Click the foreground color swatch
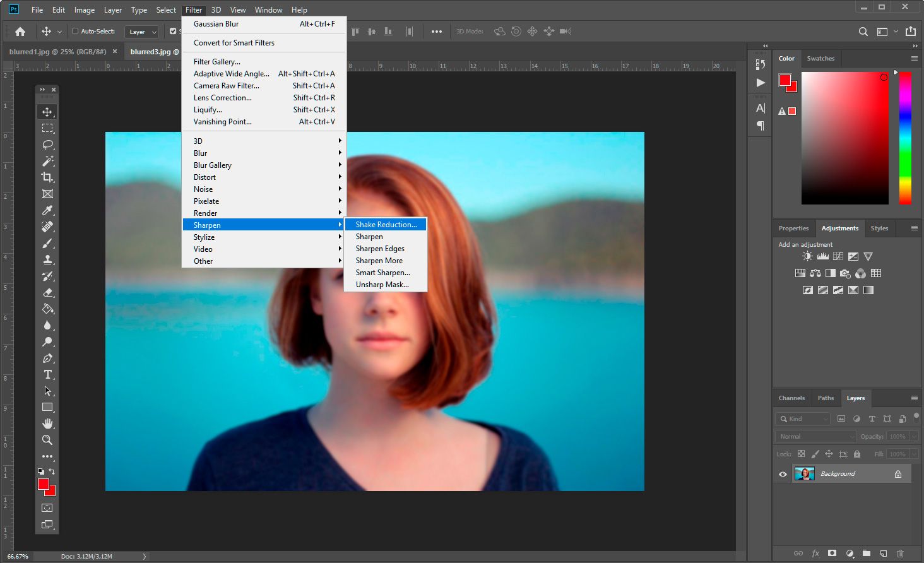The image size is (924, 563). point(44,484)
